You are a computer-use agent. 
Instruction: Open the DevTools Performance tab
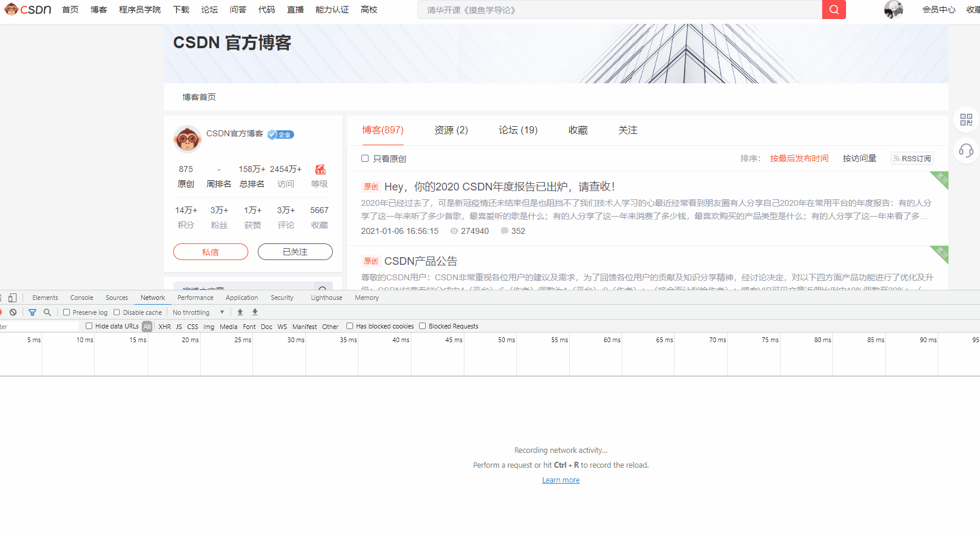[x=195, y=298]
